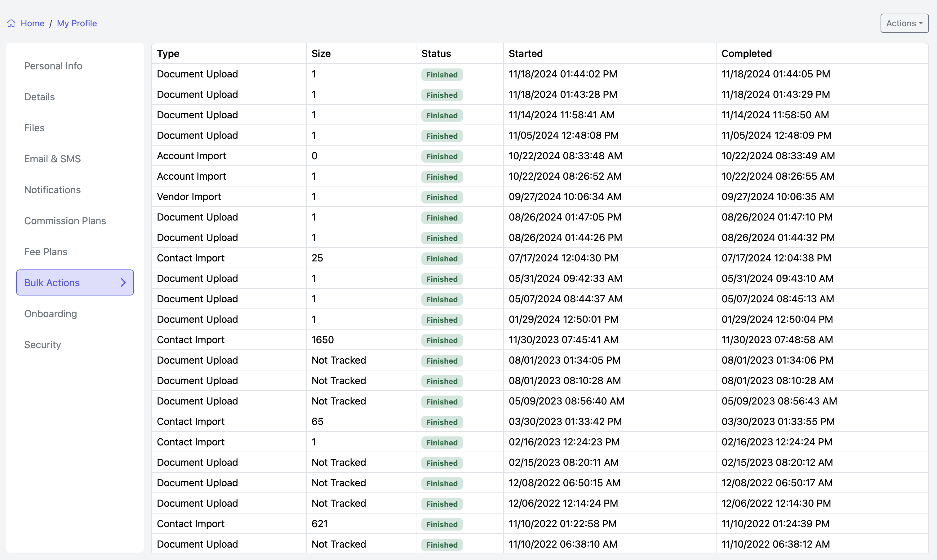
Task: Open the Notifications section
Action: pos(52,190)
